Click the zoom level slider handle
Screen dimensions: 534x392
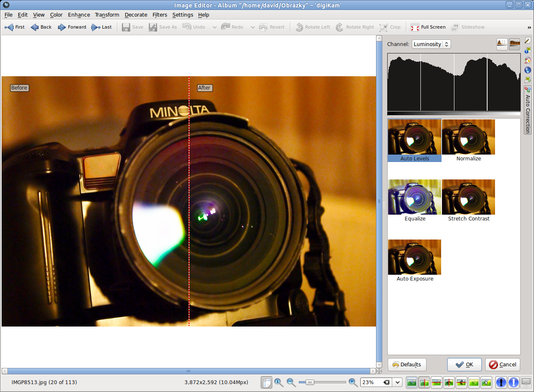[309, 382]
